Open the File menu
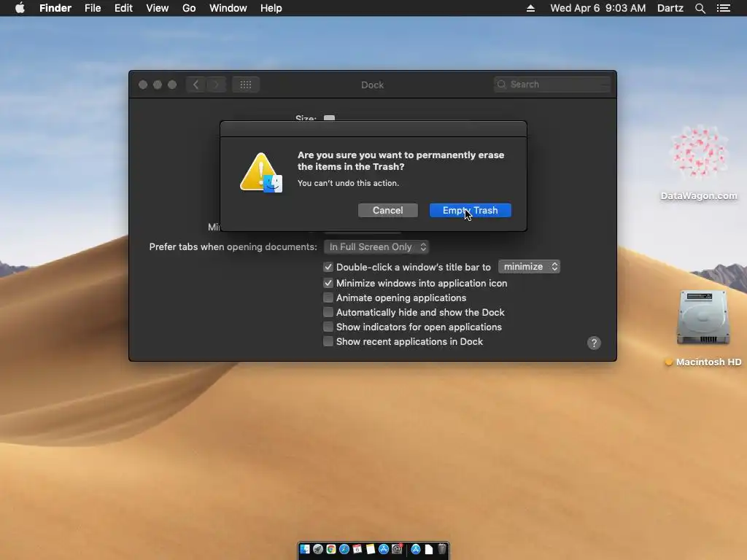The height and width of the screenshot is (560, 747). (x=93, y=8)
